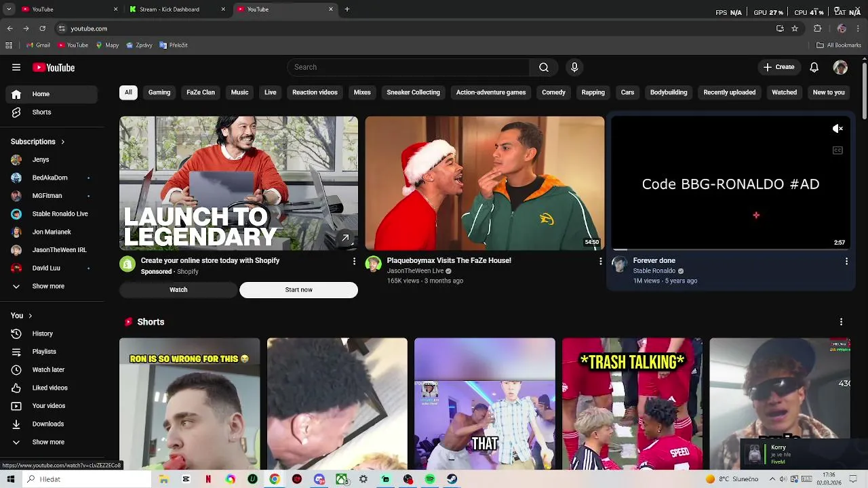The image size is (868, 488).
Task: Click the Windows Start button
Action: tap(11, 479)
